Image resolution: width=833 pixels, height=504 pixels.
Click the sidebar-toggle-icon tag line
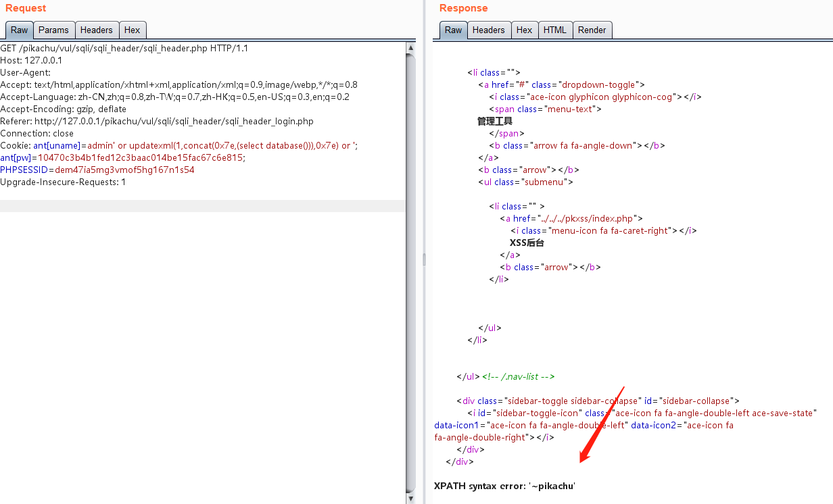point(625,425)
